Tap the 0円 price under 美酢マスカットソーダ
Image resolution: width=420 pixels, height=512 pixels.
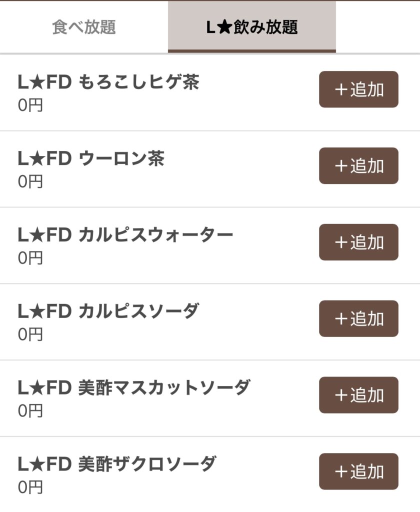[30, 411]
